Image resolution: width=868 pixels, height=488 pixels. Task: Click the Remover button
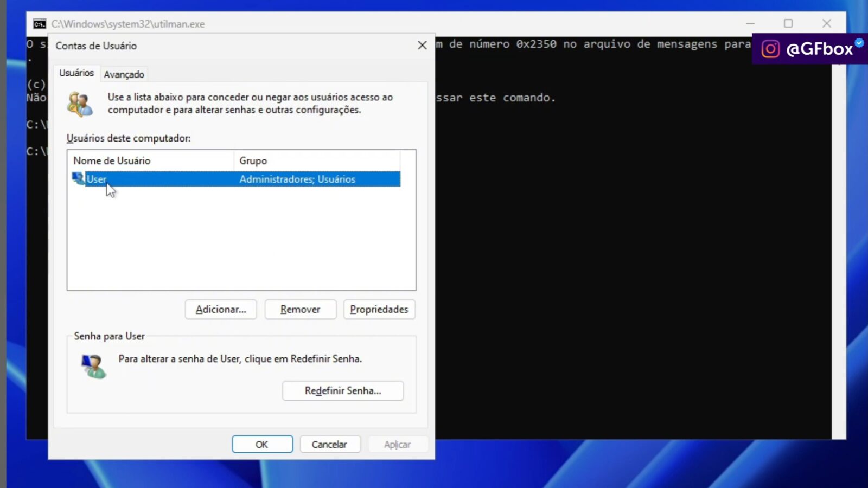point(300,309)
